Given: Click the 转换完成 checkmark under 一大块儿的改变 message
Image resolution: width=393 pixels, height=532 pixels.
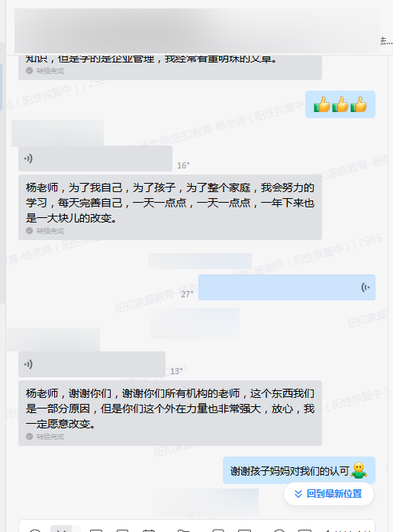Looking at the screenshot, I should 29,231.
